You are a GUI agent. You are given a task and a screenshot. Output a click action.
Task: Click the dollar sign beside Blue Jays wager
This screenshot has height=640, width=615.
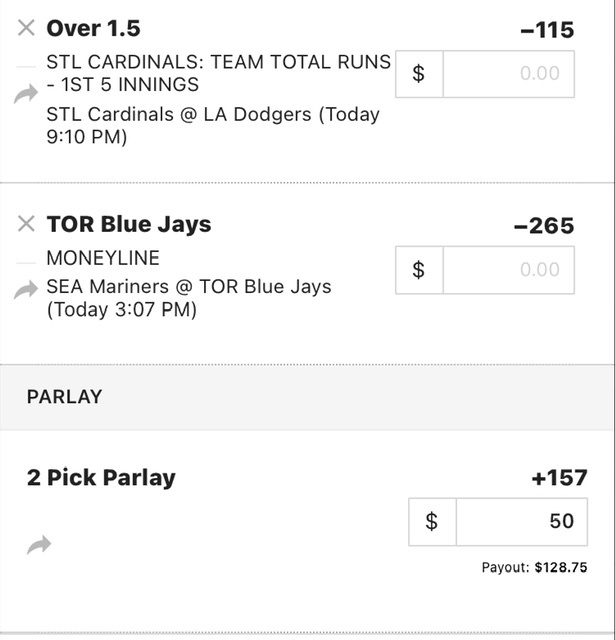click(419, 270)
